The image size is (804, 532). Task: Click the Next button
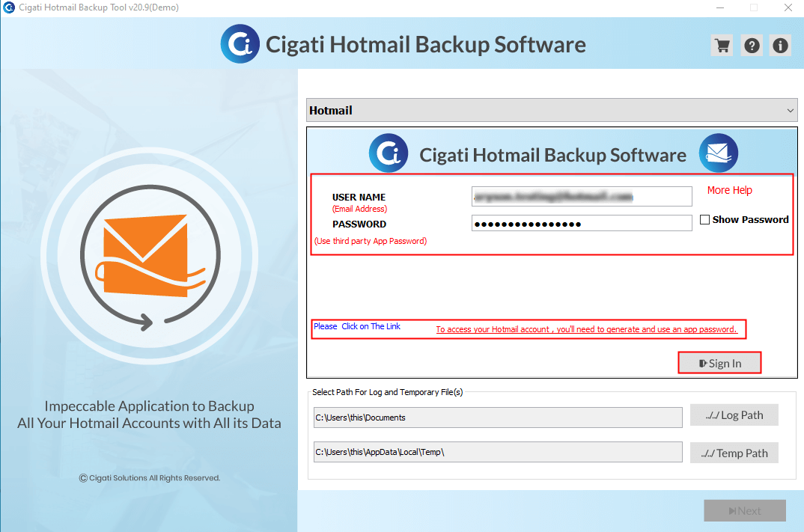pos(745,510)
